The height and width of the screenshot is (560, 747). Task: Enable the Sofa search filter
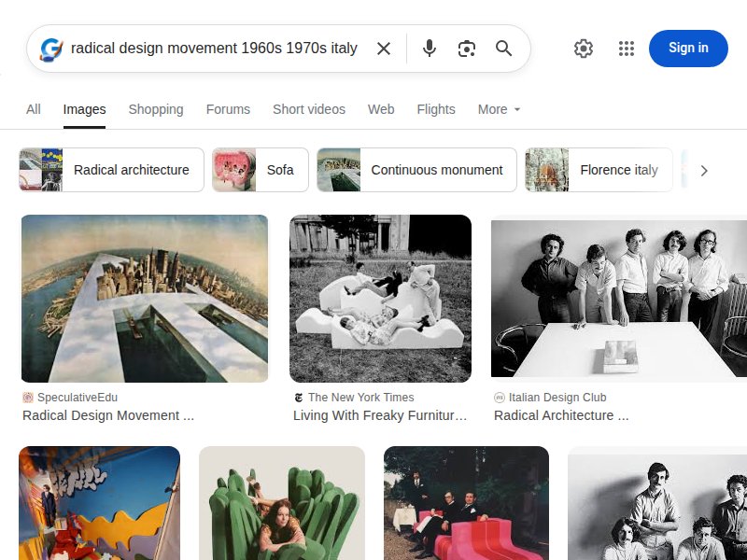click(279, 170)
